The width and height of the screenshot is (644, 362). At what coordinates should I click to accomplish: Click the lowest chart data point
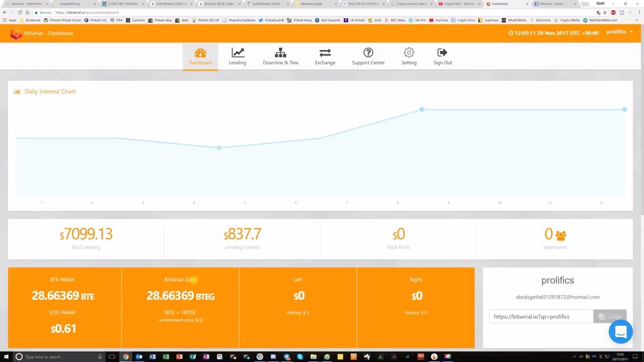click(x=219, y=148)
